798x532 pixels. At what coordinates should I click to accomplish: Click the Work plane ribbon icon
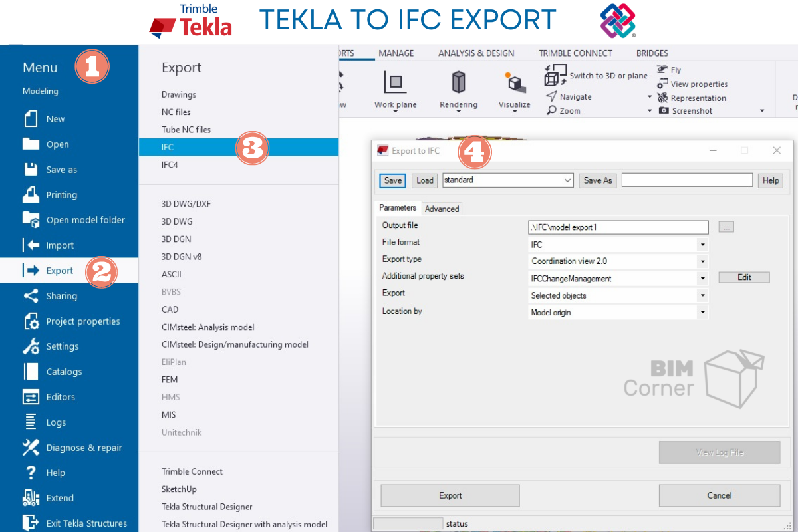pyautogui.click(x=395, y=82)
